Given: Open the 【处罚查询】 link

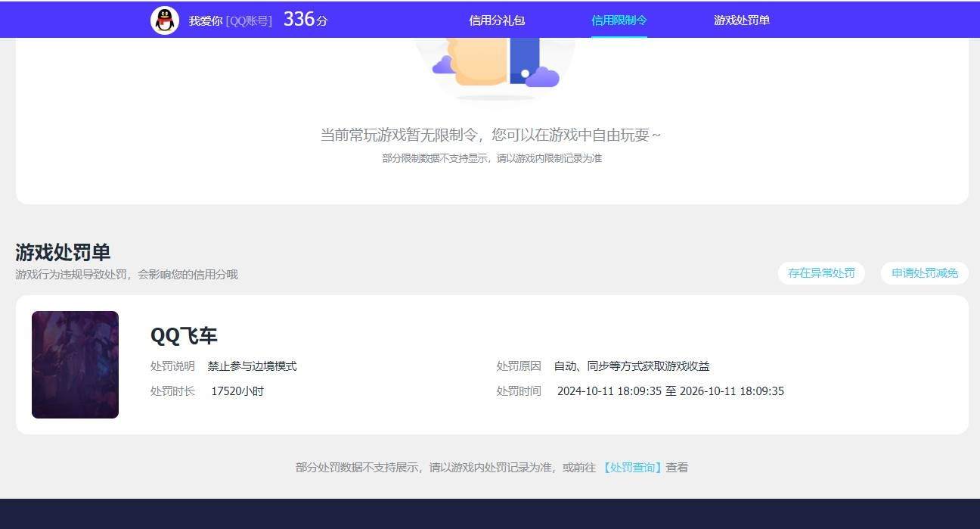Looking at the screenshot, I should (x=632, y=468).
